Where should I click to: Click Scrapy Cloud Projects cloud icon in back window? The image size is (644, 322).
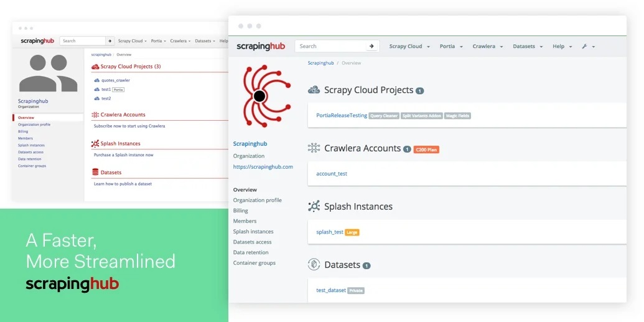coord(95,66)
